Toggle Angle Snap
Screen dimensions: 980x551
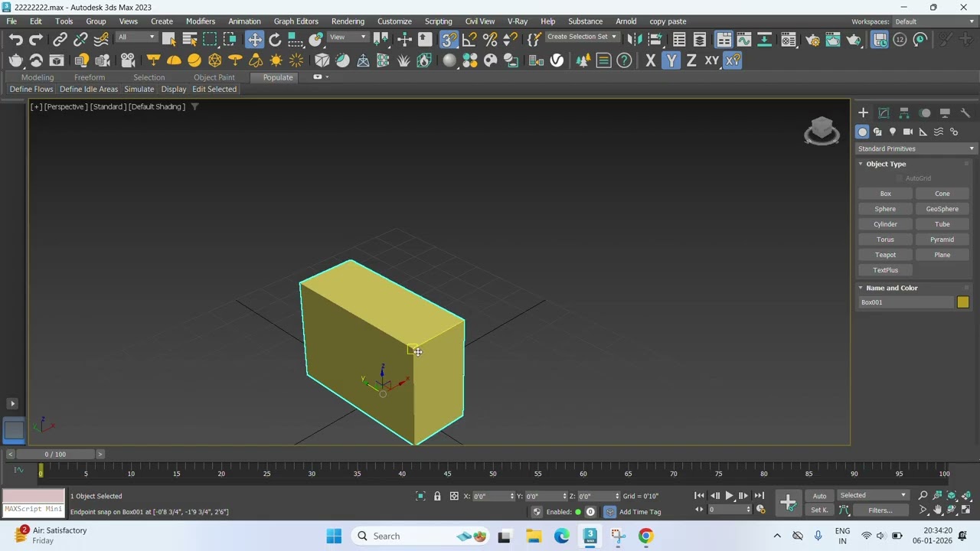(x=469, y=40)
